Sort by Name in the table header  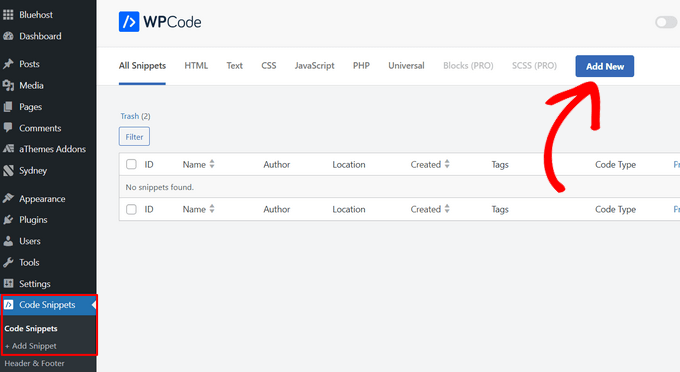pyautogui.click(x=198, y=164)
